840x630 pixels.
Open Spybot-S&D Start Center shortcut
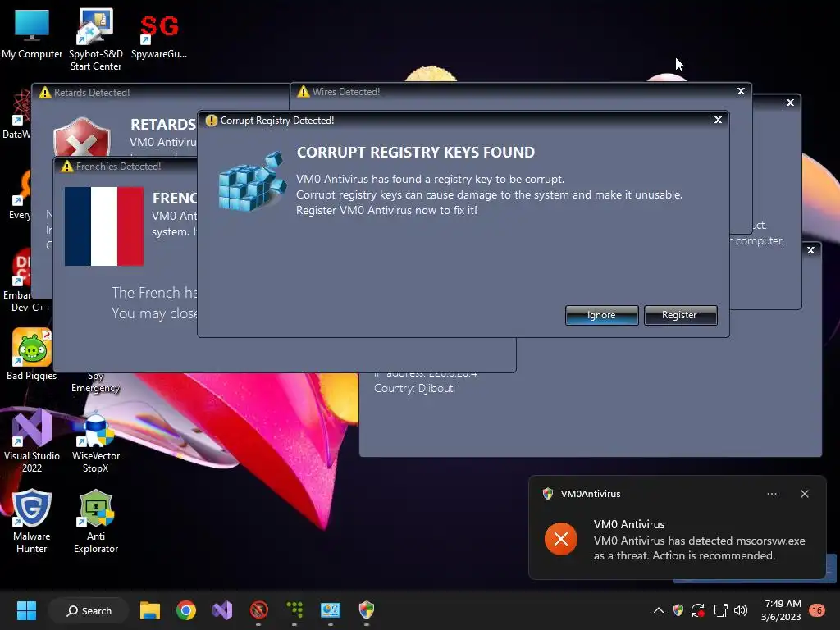(x=96, y=39)
